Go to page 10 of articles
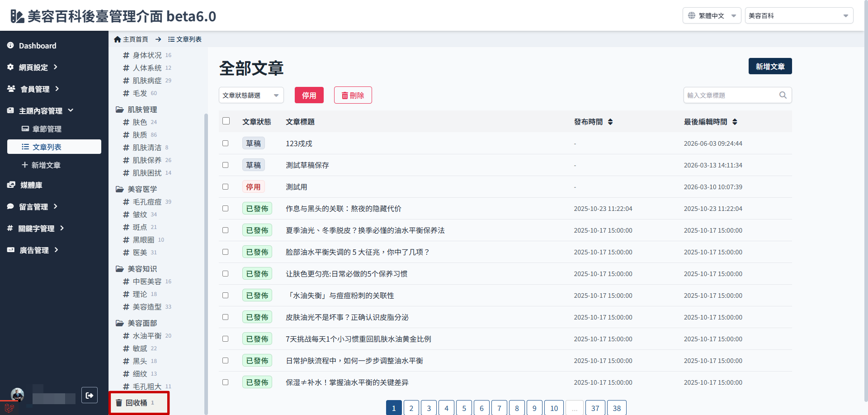This screenshot has height=415, width=868. [554, 408]
